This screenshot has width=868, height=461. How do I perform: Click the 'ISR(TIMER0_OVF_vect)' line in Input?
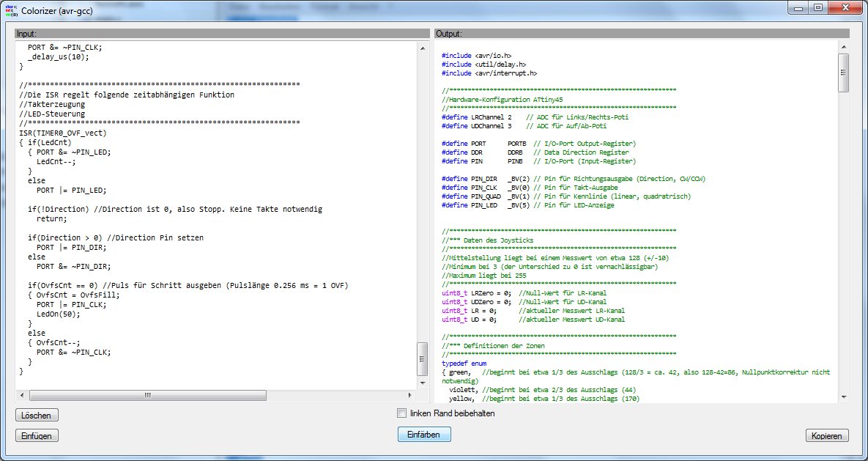tap(63, 133)
